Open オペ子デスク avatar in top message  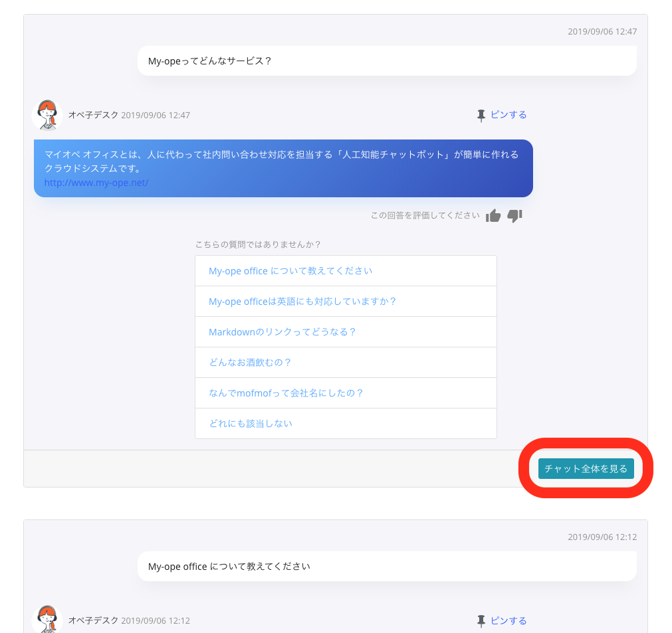pos(47,114)
